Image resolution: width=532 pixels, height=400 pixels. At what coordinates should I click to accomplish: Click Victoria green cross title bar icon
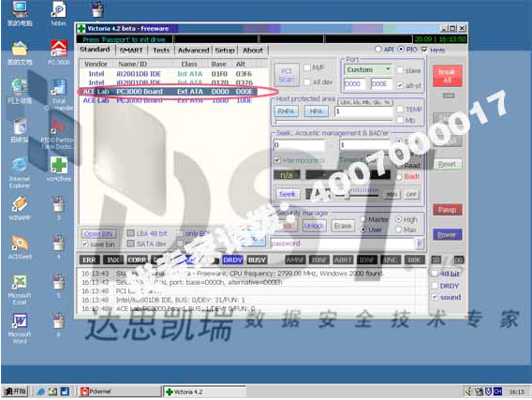coord(81,28)
